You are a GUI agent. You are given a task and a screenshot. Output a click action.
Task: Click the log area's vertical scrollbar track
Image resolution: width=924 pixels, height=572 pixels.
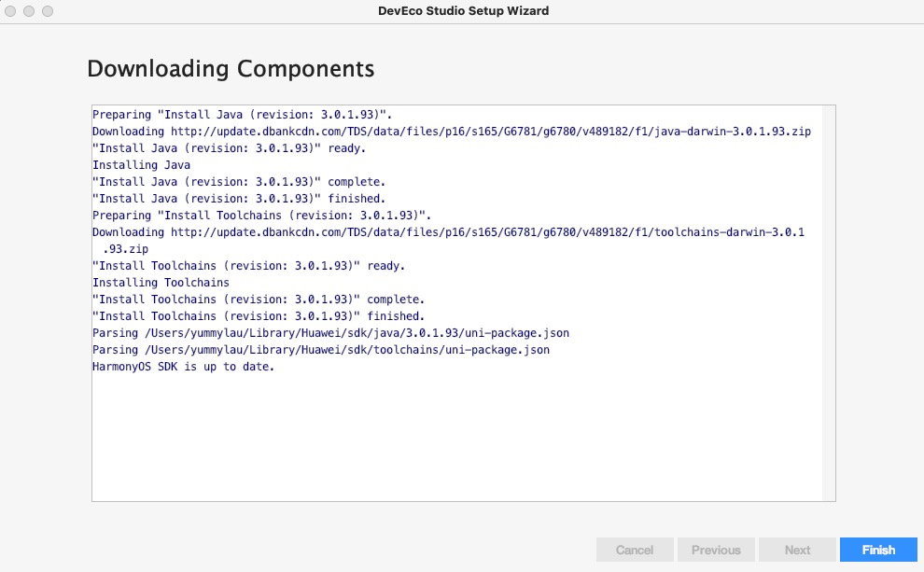coord(829,299)
